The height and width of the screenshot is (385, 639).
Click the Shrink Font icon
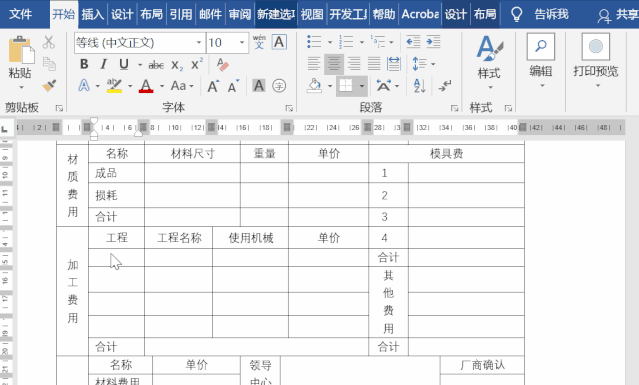(x=233, y=86)
